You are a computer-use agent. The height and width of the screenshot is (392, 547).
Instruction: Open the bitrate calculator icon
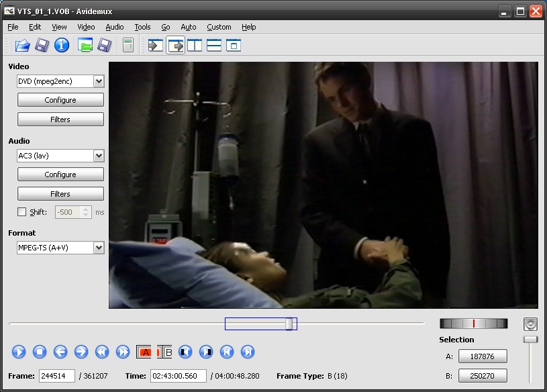click(128, 46)
